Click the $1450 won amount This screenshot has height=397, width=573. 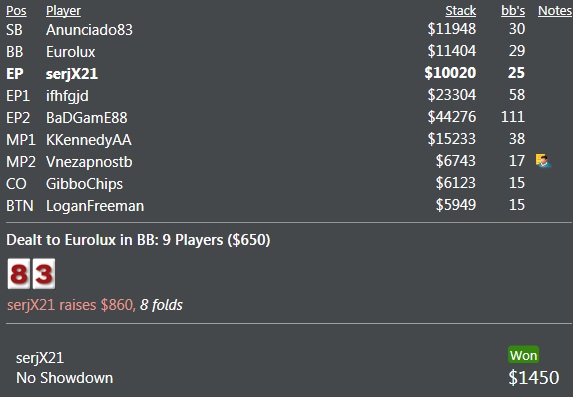click(534, 378)
